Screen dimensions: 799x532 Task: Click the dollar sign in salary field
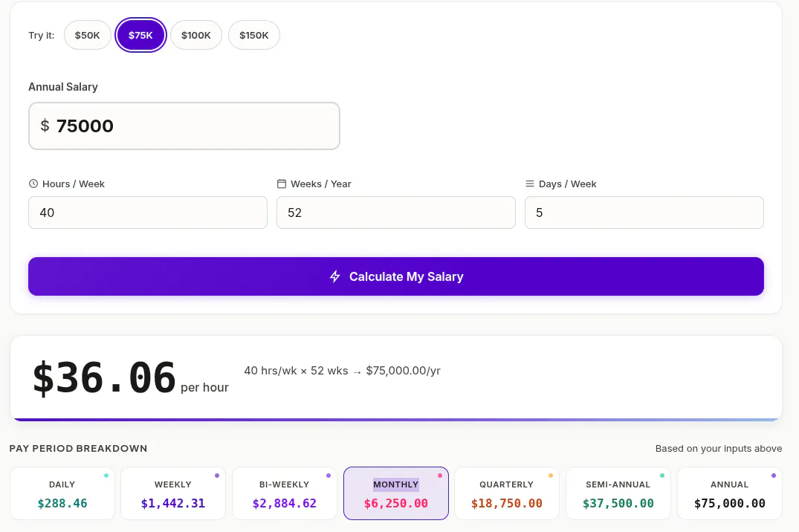pos(45,126)
